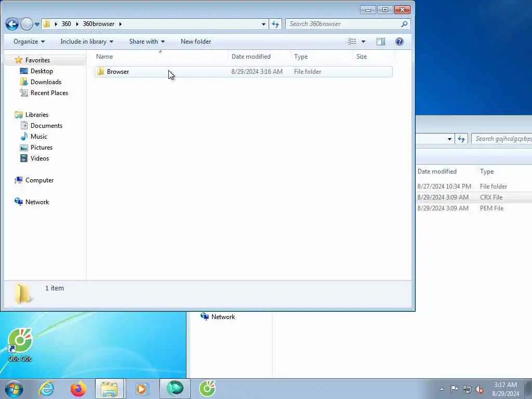Launch Internet Explorer from taskbar
Viewport: 532px width, 399px height.
pyautogui.click(x=46, y=389)
